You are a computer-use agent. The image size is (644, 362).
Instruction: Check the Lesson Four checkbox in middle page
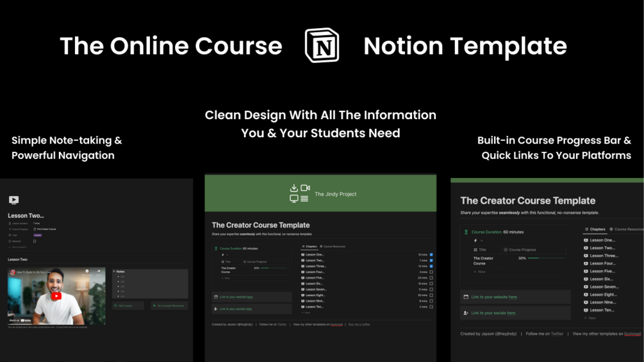pyautogui.click(x=431, y=272)
